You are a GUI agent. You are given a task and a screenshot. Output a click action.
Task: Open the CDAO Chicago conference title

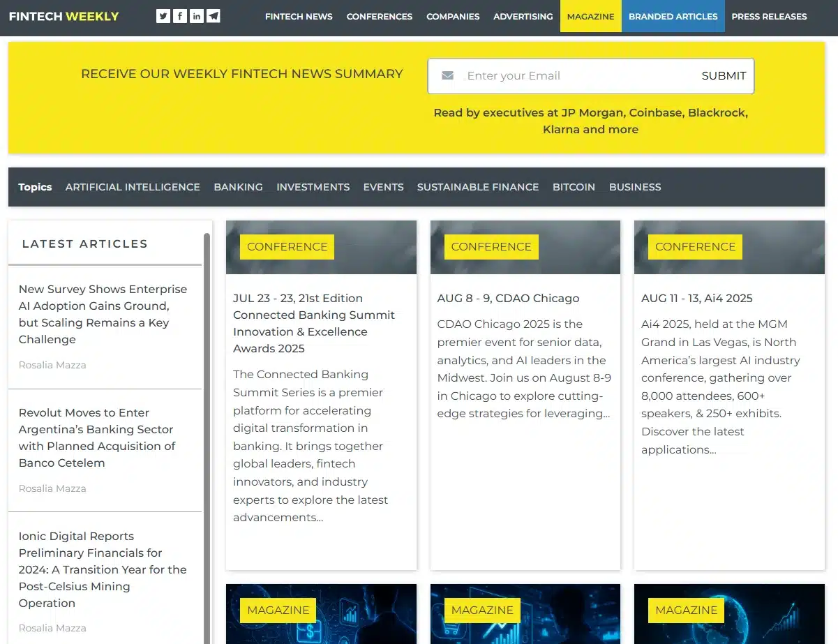[508, 298]
